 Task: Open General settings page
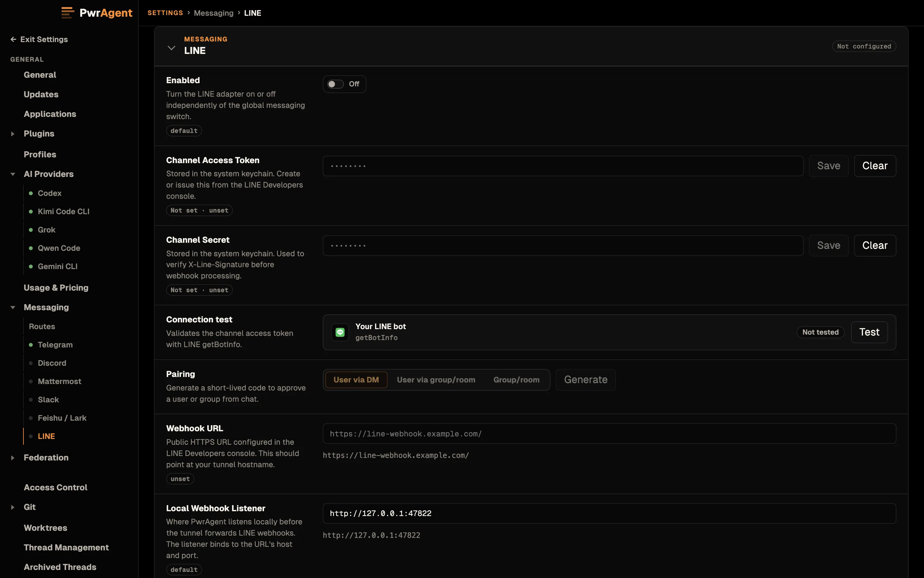pyautogui.click(x=40, y=75)
